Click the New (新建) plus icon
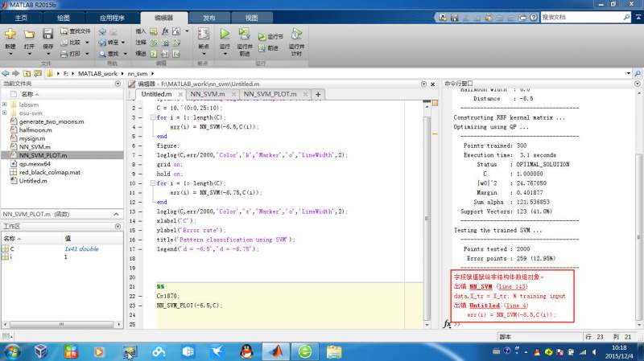 pyautogui.click(x=10, y=35)
